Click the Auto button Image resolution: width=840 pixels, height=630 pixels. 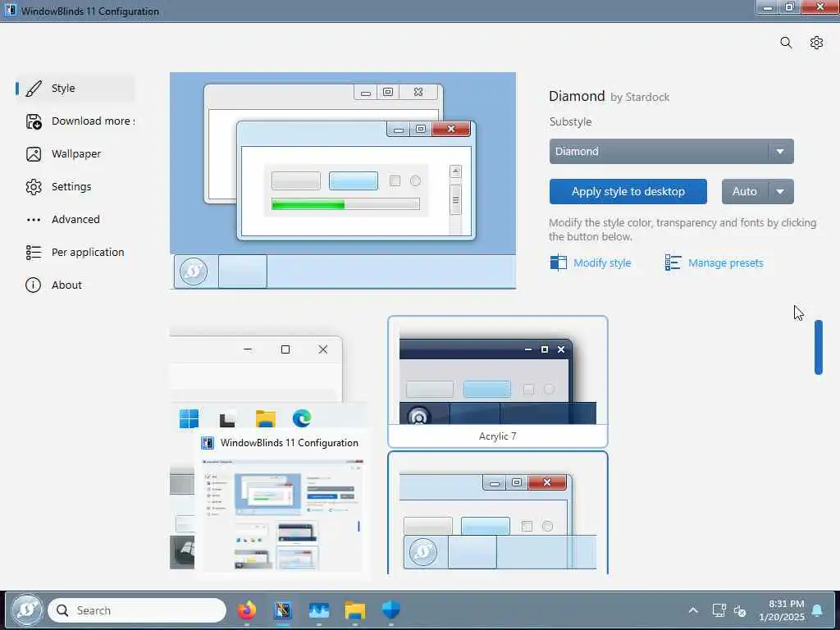pyautogui.click(x=745, y=192)
